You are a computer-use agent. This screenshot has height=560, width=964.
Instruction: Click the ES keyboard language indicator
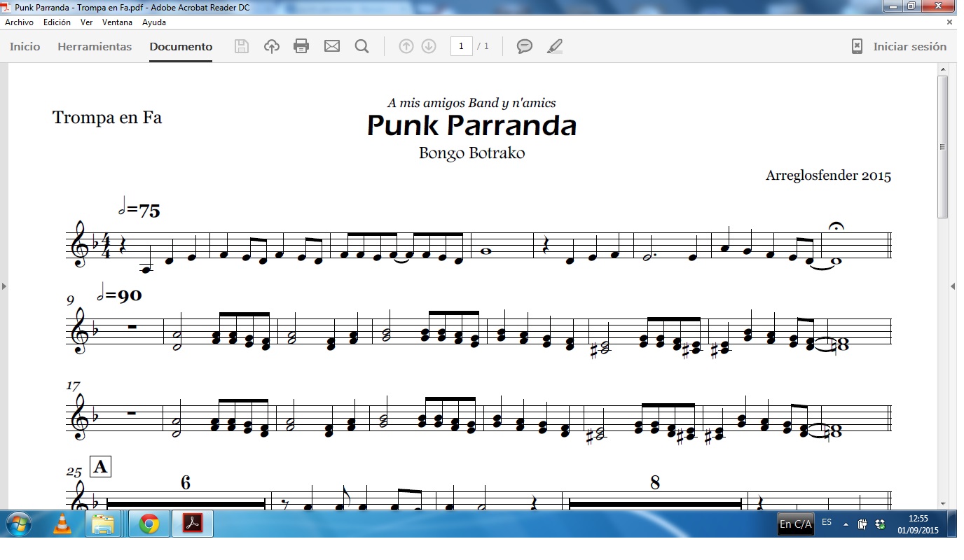tap(827, 522)
